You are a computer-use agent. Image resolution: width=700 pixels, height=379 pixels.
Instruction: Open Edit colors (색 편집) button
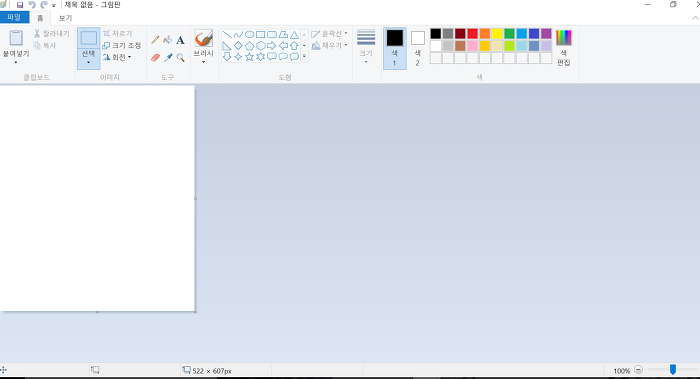[564, 48]
